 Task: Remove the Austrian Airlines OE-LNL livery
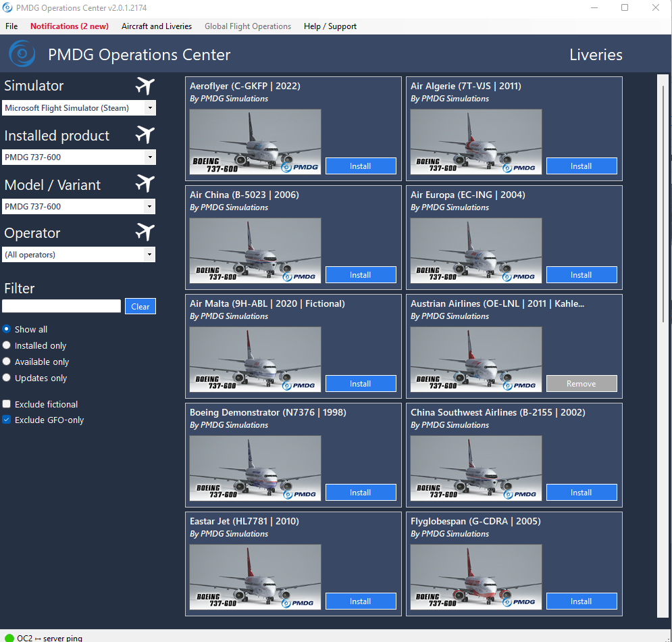point(581,384)
